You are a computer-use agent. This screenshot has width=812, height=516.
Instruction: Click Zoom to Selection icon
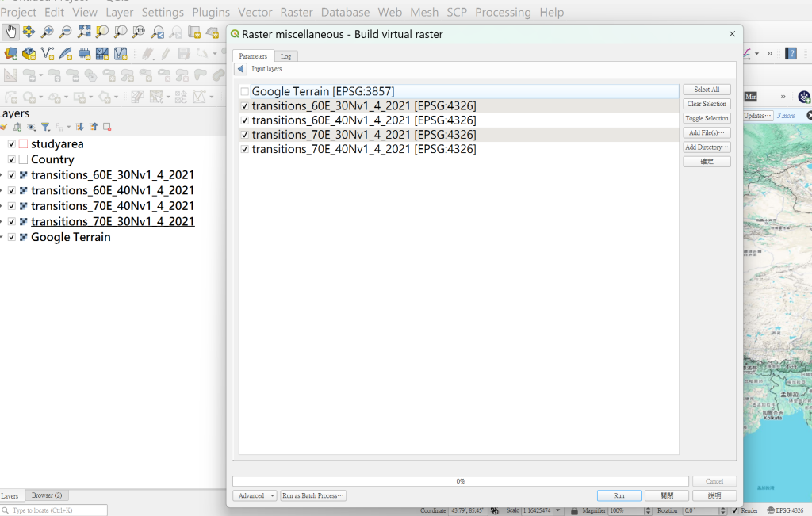(102, 32)
